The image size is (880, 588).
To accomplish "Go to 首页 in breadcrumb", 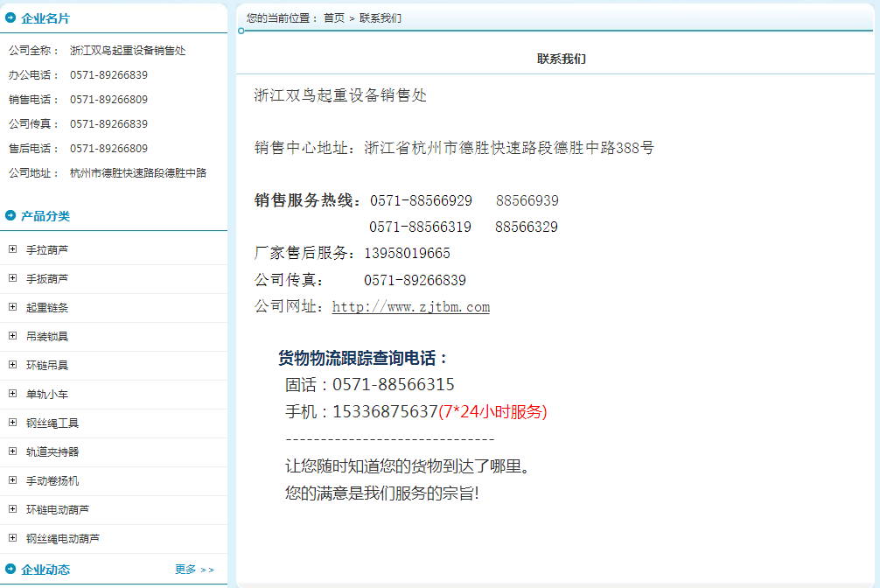I will pos(334,17).
